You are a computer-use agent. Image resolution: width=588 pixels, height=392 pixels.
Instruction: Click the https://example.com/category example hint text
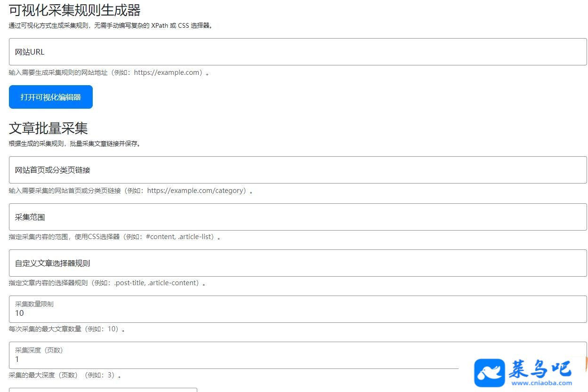(196, 191)
